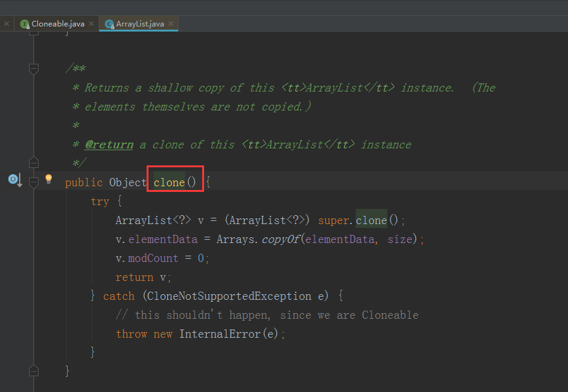568x392 pixels.
Task: Close the Cloneable.java tab
Action: 91,23
